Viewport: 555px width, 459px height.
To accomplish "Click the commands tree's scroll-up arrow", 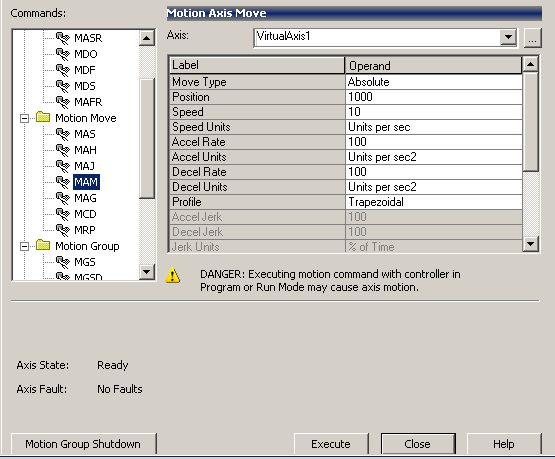I will pos(147,38).
